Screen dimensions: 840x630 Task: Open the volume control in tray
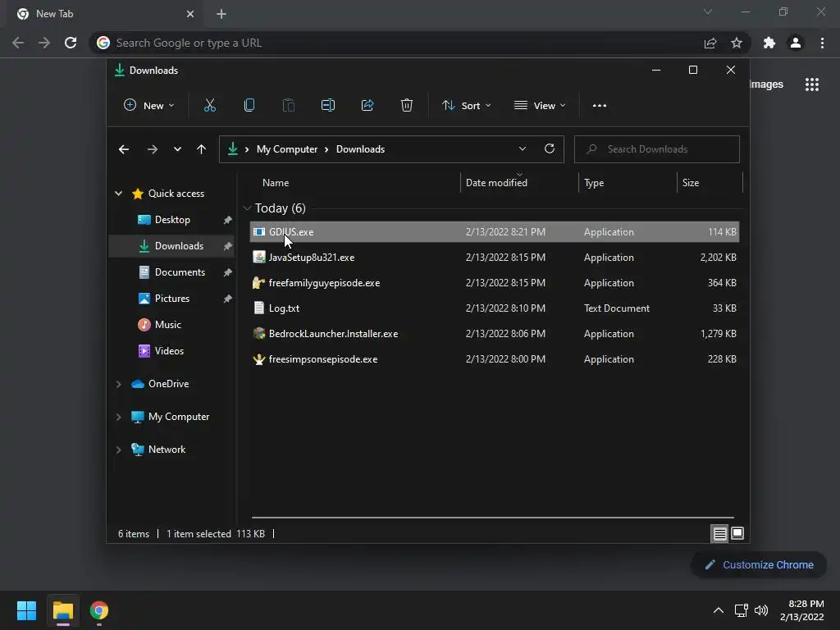click(760, 610)
